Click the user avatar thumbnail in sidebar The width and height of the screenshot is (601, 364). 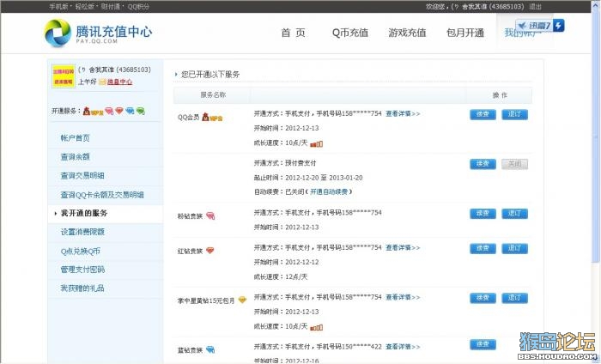click(64, 76)
